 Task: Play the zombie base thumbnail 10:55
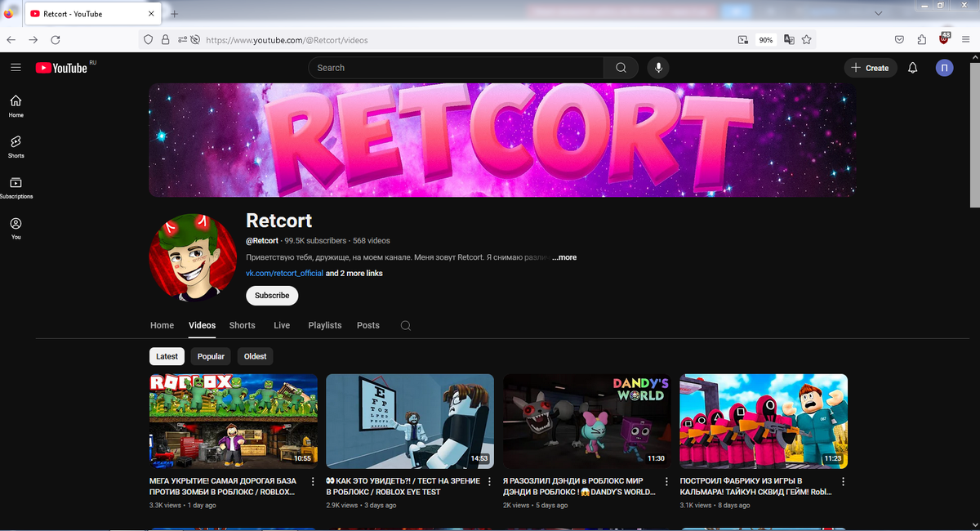(234, 421)
